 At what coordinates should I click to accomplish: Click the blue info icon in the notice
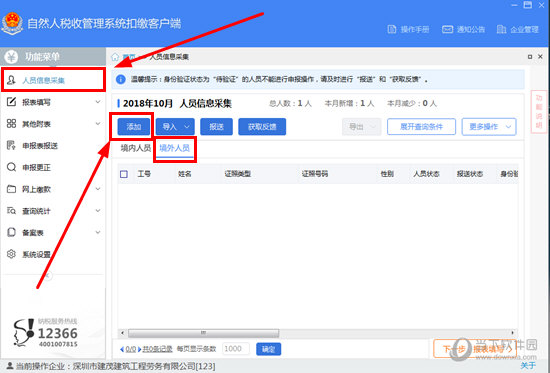click(121, 79)
